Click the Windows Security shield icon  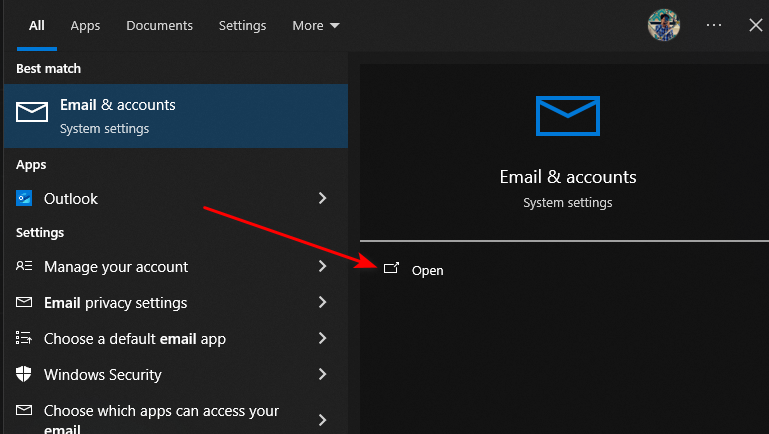(24, 374)
